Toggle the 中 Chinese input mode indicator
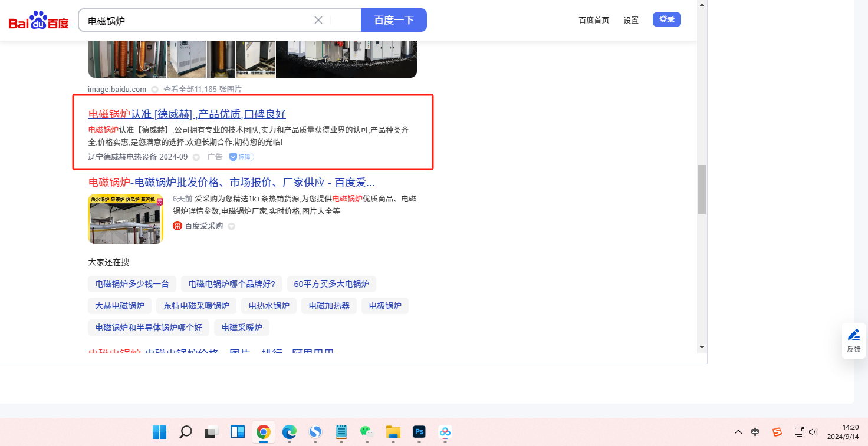Viewport: 868px width, 446px height. (755, 432)
